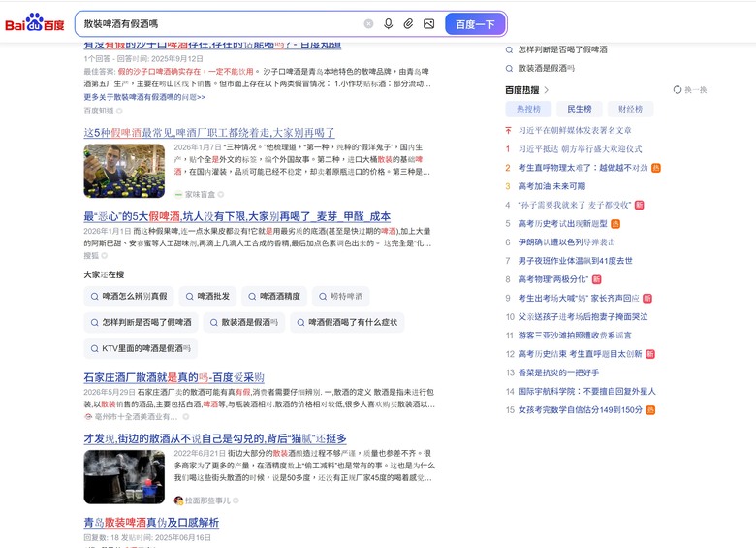The height and width of the screenshot is (548, 756).
Task: Select chip 散装酒是假酒吗 under 大家还在搜
Action: (x=244, y=322)
